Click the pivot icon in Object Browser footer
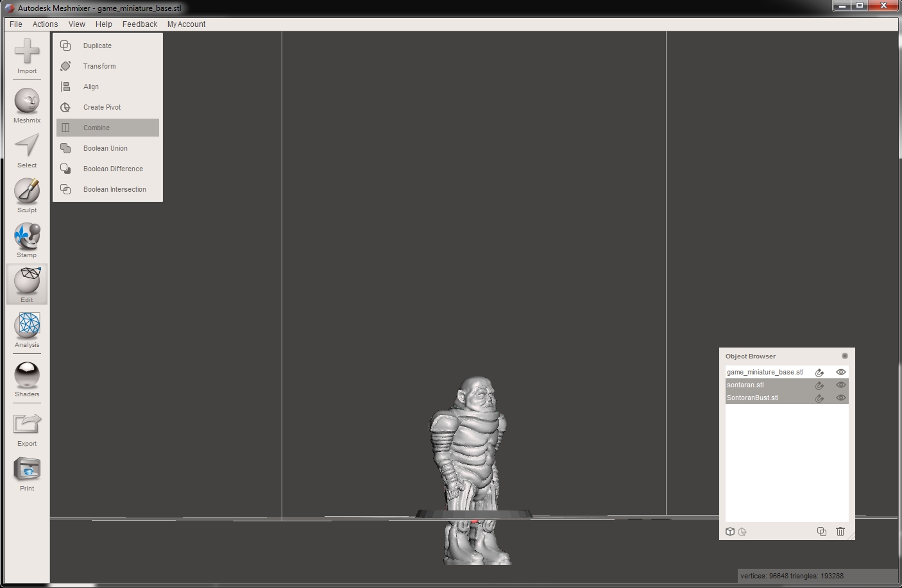Screen dimensions: 902x588 click(x=742, y=532)
